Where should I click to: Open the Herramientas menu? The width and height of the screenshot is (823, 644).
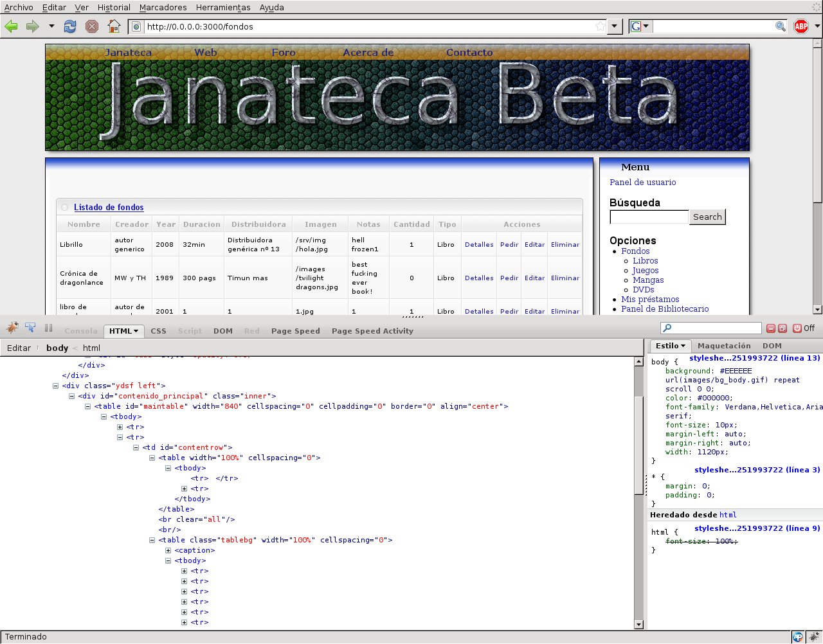(x=223, y=7)
